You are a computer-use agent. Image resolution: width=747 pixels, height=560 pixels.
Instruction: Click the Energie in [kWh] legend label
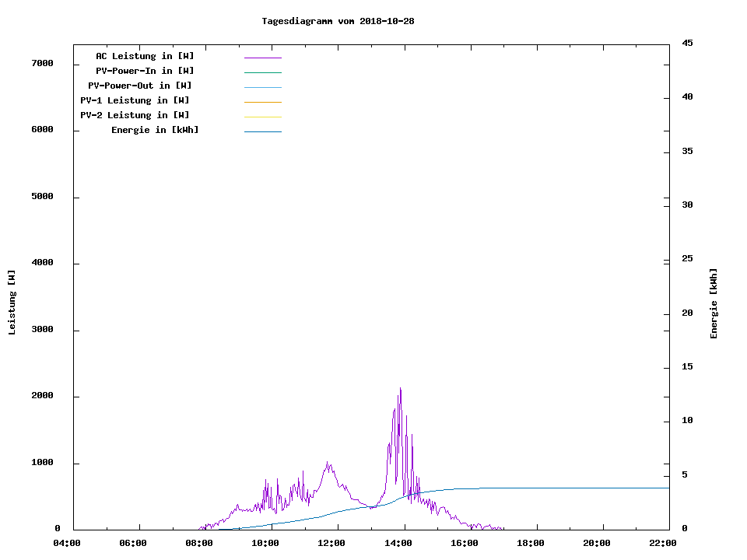tap(155, 130)
